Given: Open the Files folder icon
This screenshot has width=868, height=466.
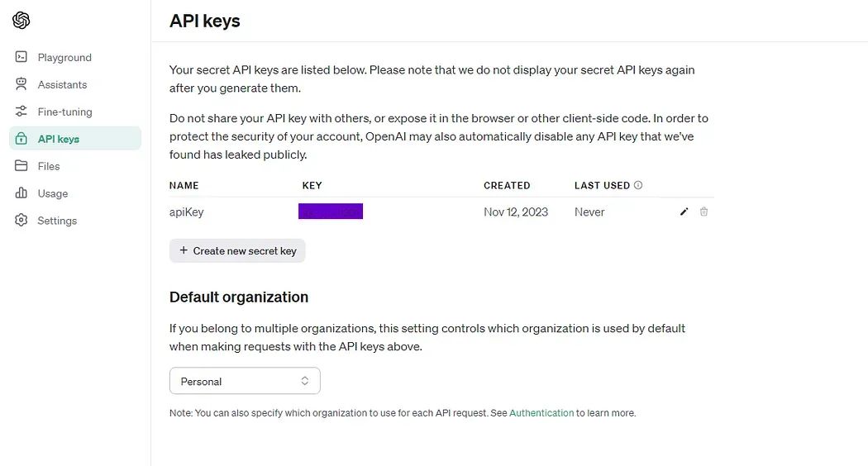Looking at the screenshot, I should pyautogui.click(x=21, y=165).
